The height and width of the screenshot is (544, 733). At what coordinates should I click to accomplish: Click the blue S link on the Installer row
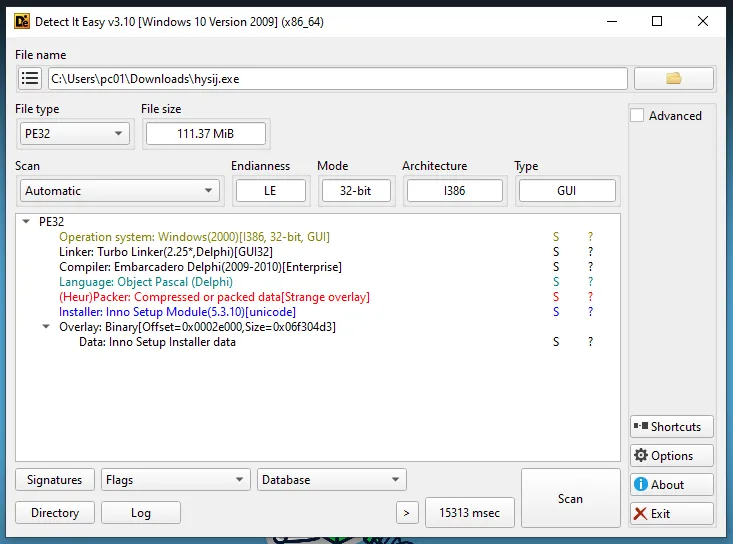(x=556, y=312)
